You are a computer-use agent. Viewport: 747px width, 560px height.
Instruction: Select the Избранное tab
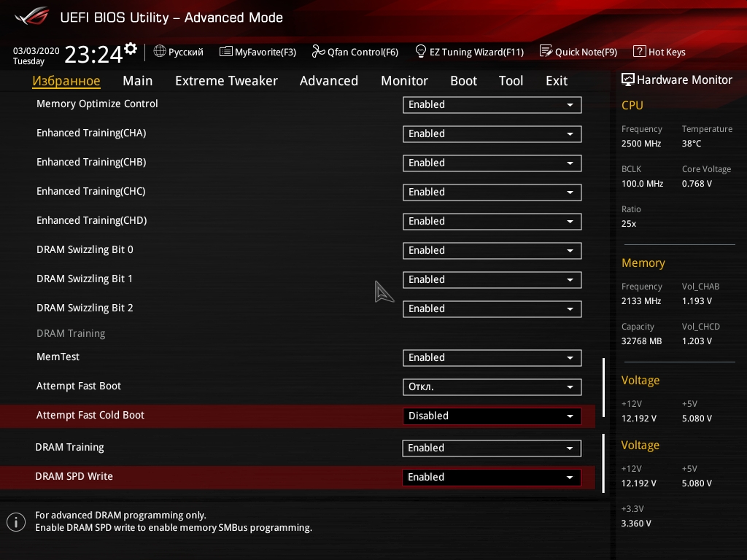click(66, 81)
